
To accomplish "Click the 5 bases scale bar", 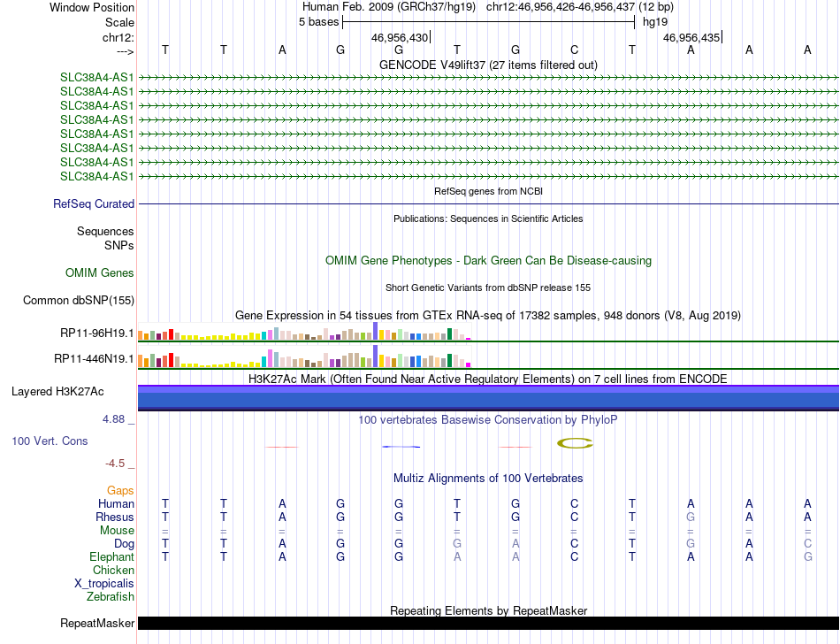I will pos(489,22).
